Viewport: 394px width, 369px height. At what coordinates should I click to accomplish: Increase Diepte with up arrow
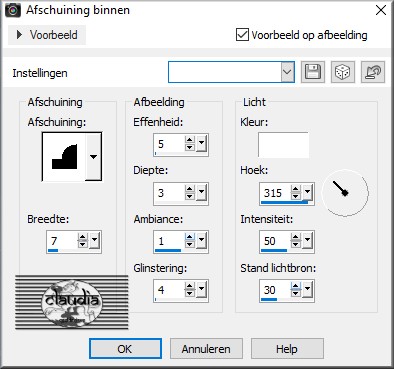(189, 189)
